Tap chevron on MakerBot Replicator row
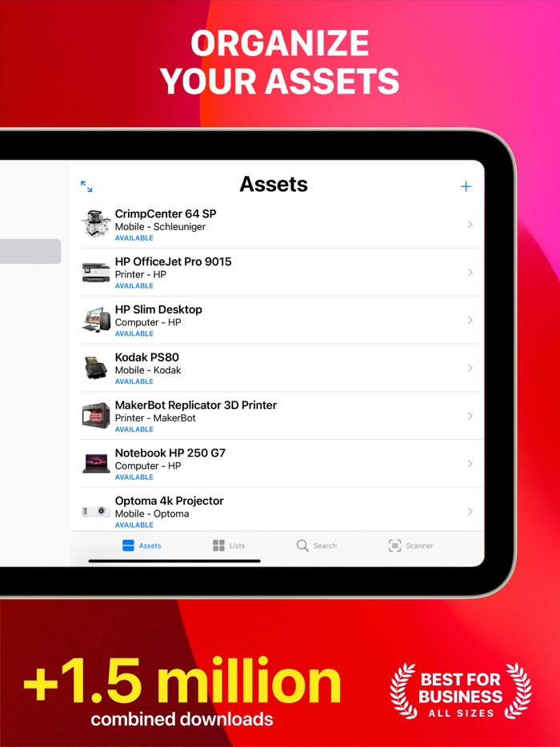The height and width of the screenshot is (747, 560). (x=470, y=416)
